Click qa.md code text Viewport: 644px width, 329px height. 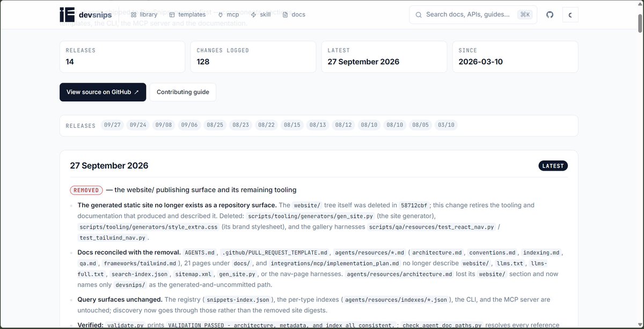coord(87,264)
